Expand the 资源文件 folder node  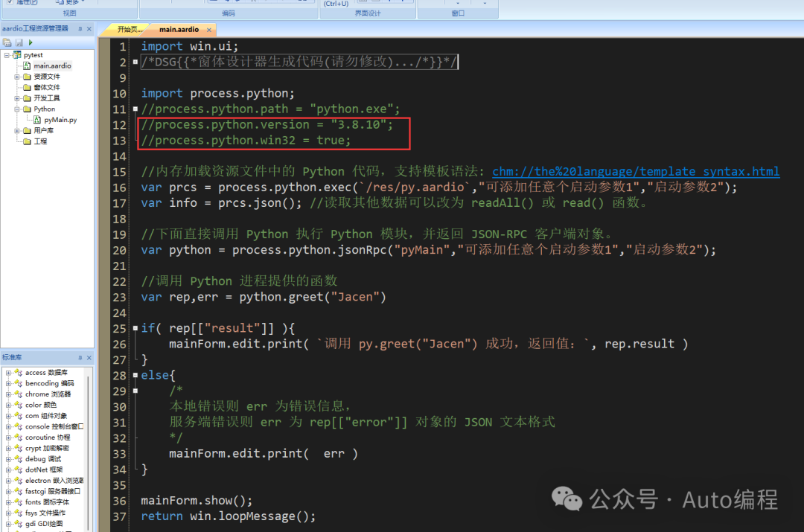coord(16,76)
